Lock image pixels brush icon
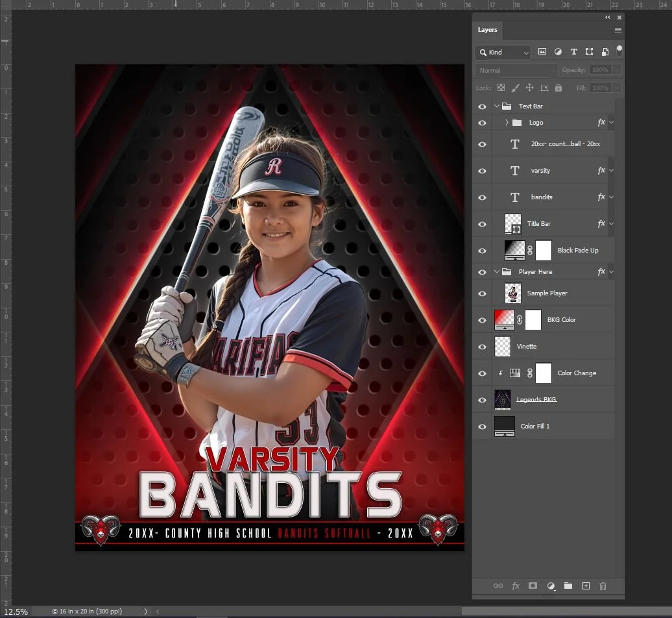Screen dimensions: 672x618 pos(516,88)
